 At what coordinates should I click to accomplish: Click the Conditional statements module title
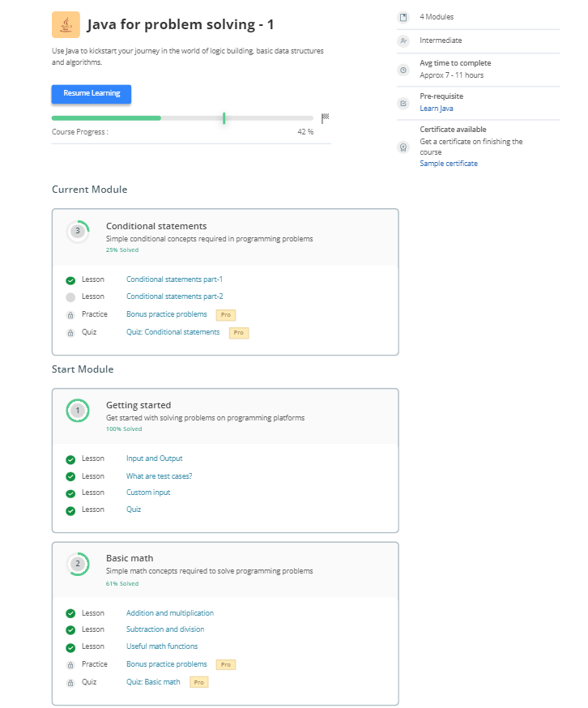156,226
